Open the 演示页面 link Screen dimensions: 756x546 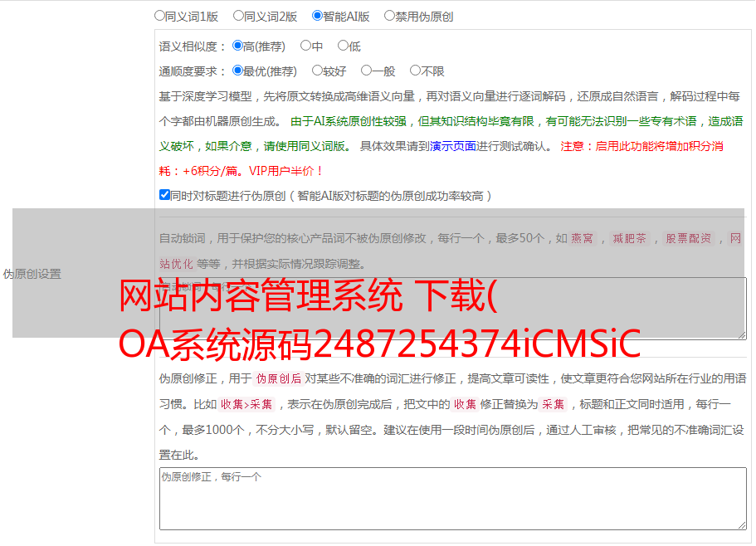coord(452,146)
